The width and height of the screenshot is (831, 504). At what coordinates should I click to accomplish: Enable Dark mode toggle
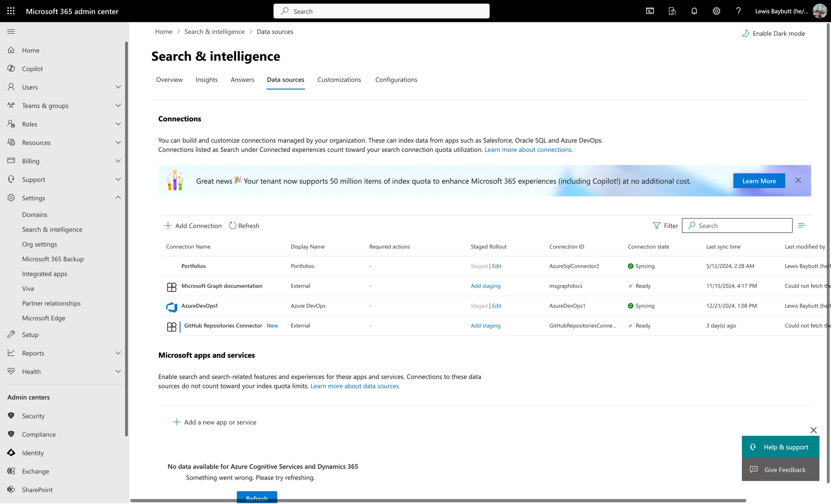[773, 33]
